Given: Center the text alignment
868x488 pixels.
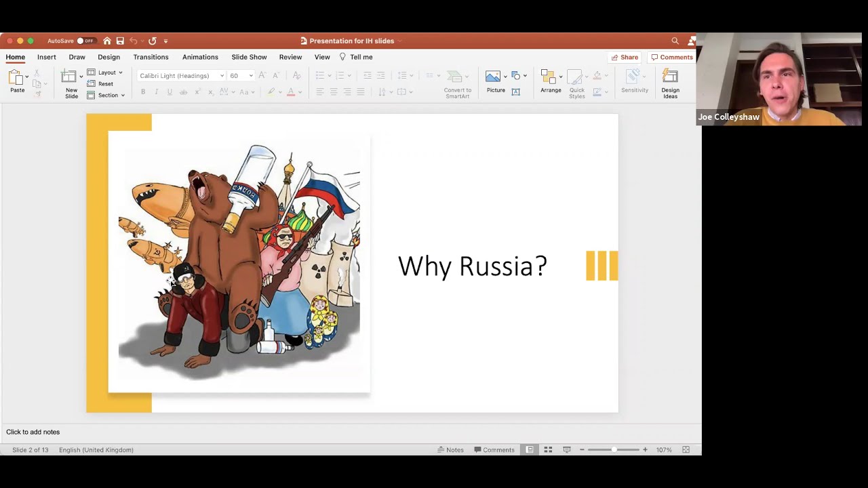Looking at the screenshot, I should point(334,92).
